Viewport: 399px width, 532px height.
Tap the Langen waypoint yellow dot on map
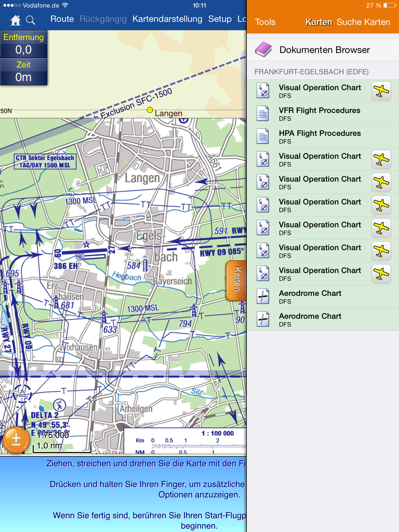pyautogui.click(x=150, y=110)
